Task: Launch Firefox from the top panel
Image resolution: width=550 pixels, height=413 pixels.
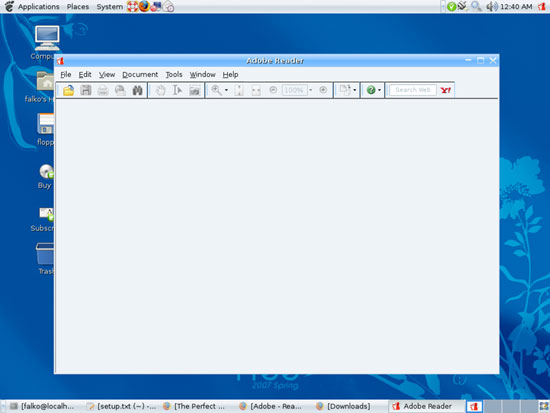Action: (144, 6)
